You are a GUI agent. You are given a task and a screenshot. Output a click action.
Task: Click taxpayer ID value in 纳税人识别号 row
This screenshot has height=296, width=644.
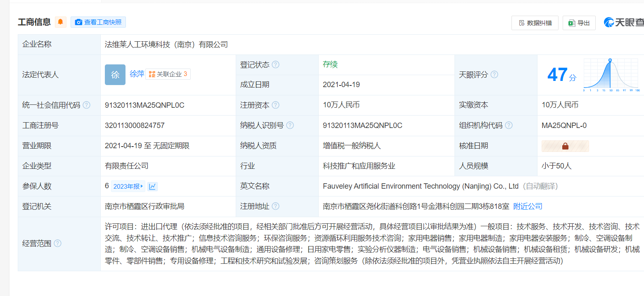pyautogui.click(x=362, y=126)
